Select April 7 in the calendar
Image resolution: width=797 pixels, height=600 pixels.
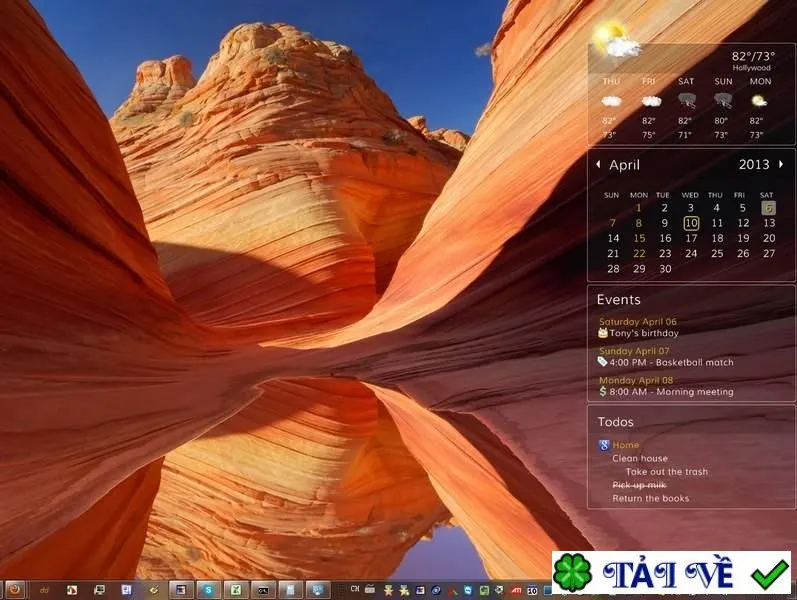pyautogui.click(x=613, y=223)
